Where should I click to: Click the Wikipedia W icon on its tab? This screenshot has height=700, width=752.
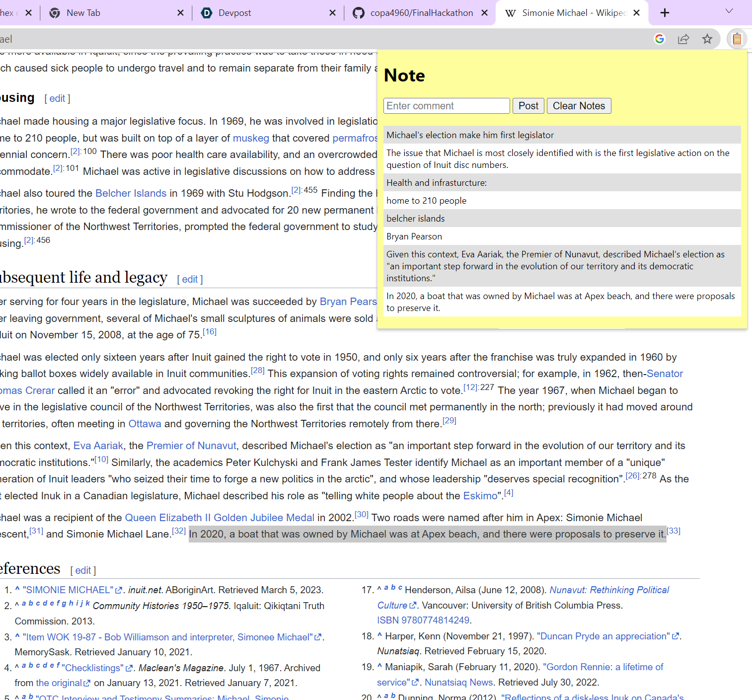point(510,13)
